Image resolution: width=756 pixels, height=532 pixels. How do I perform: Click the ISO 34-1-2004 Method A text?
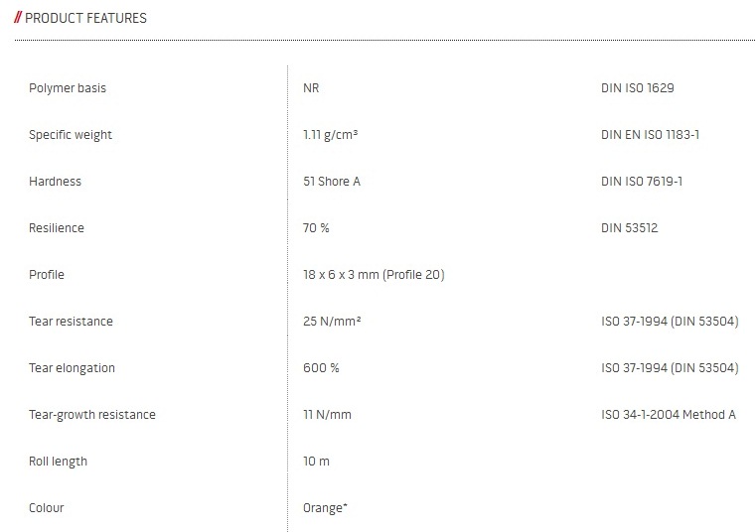(669, 415)
